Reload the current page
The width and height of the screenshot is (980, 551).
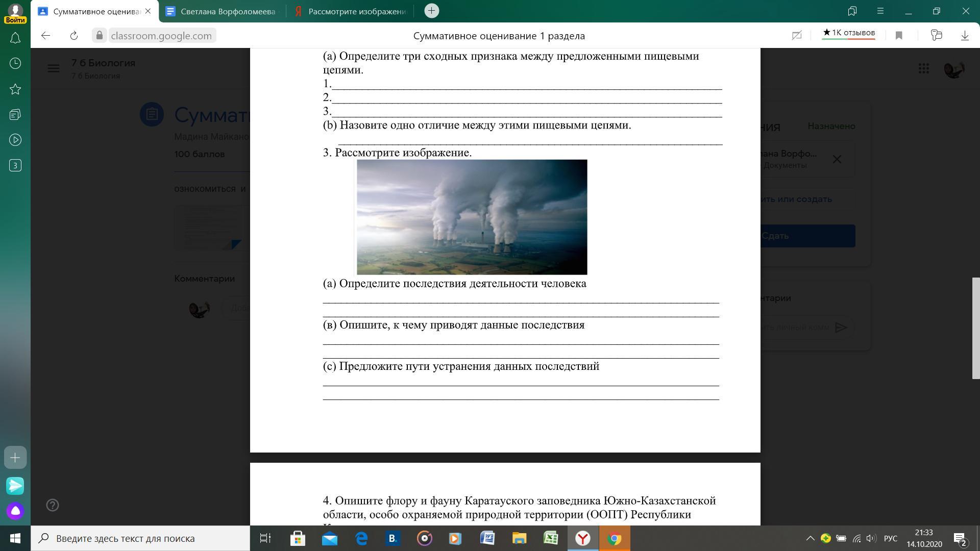point(74,35)
